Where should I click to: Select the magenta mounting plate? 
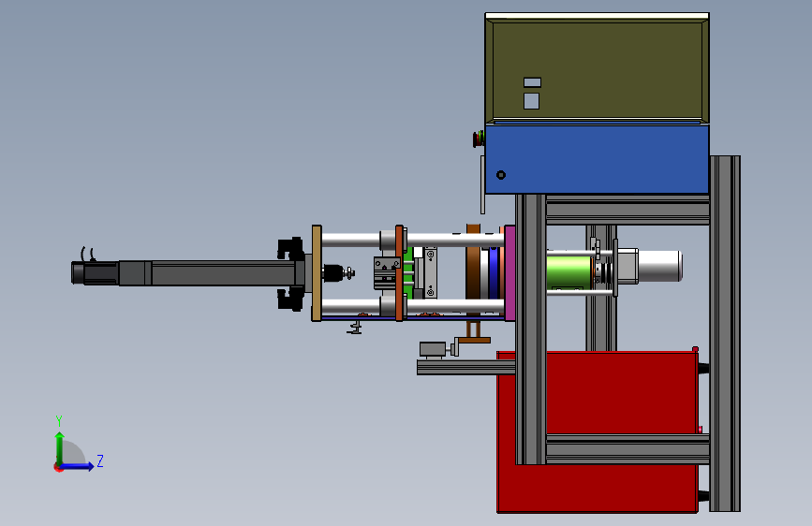pos(509,273)
